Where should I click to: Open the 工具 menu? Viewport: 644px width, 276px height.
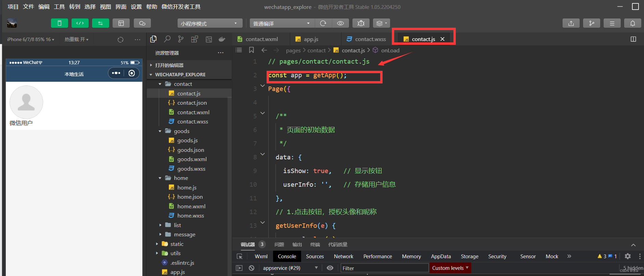(x=59, y=6)
